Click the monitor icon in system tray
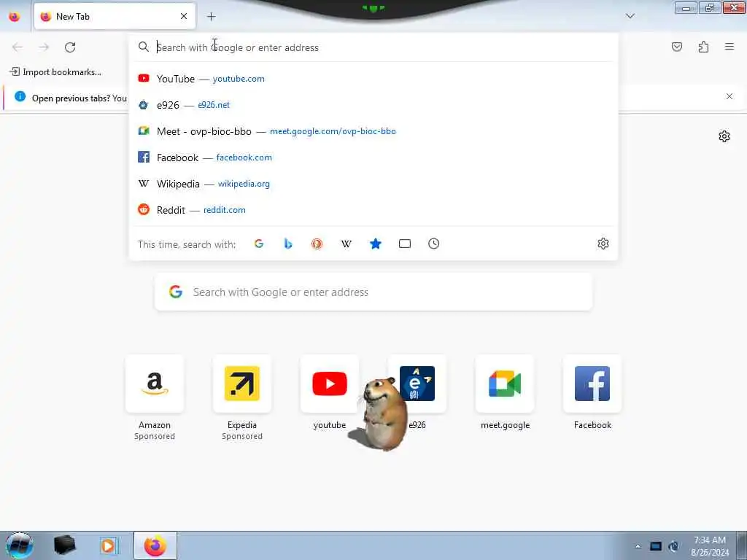Screen dimensions: 747x560 pyautogui.click(x=656, y=546)
